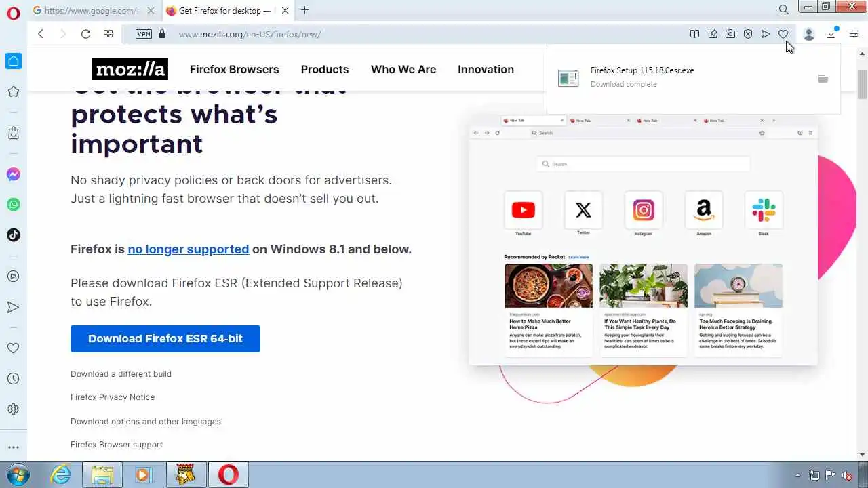Screen dimensions: 868x488
Task: Open the pinboard edit icon in address bar
Action: pyautogui.click(x=713, y=34)
